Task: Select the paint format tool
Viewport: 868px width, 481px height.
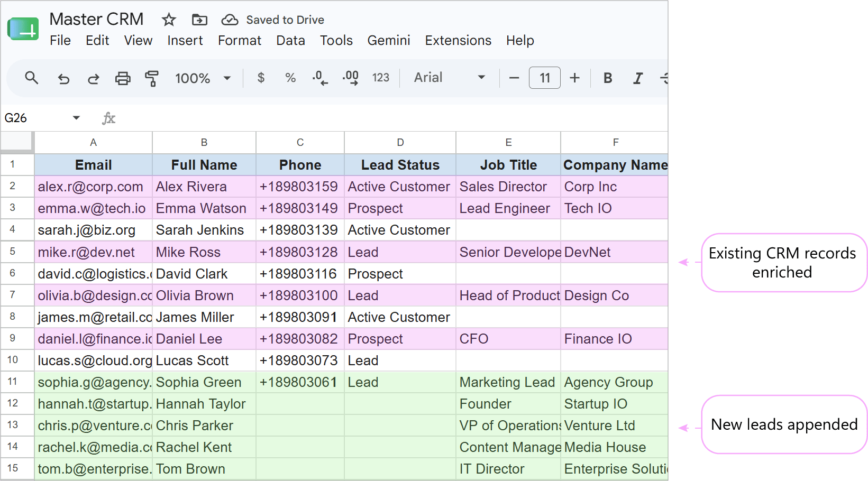Action: 152,79
